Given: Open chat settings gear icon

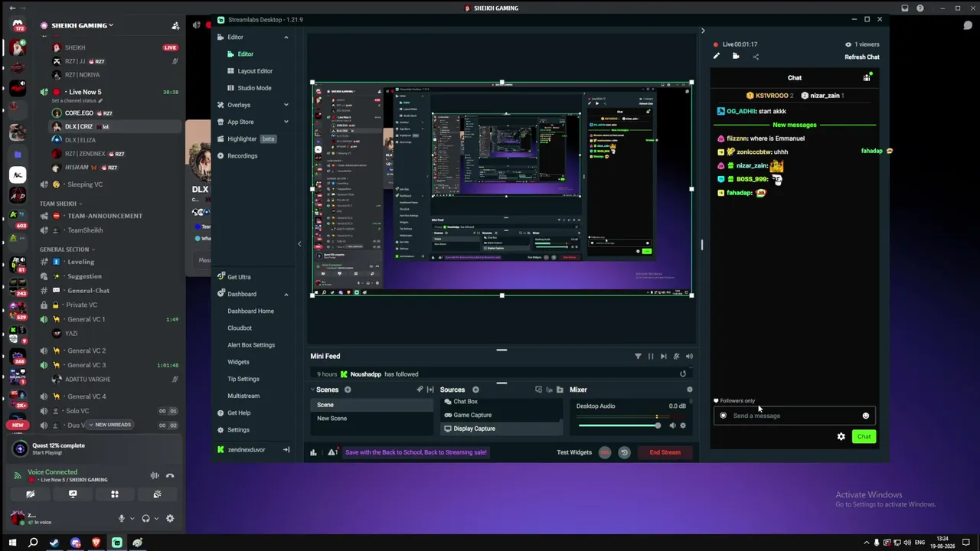Looking at the screenshot, I should click(x=841, y=436).
